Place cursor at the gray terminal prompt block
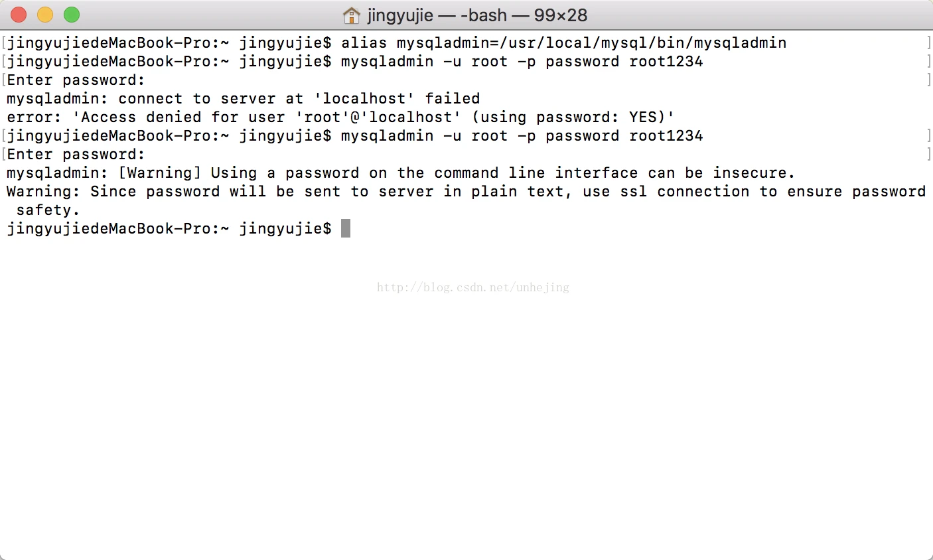Image resolution: width=933 pixels, height=560 pixels. pyautogui.click(x=346, y=228)
